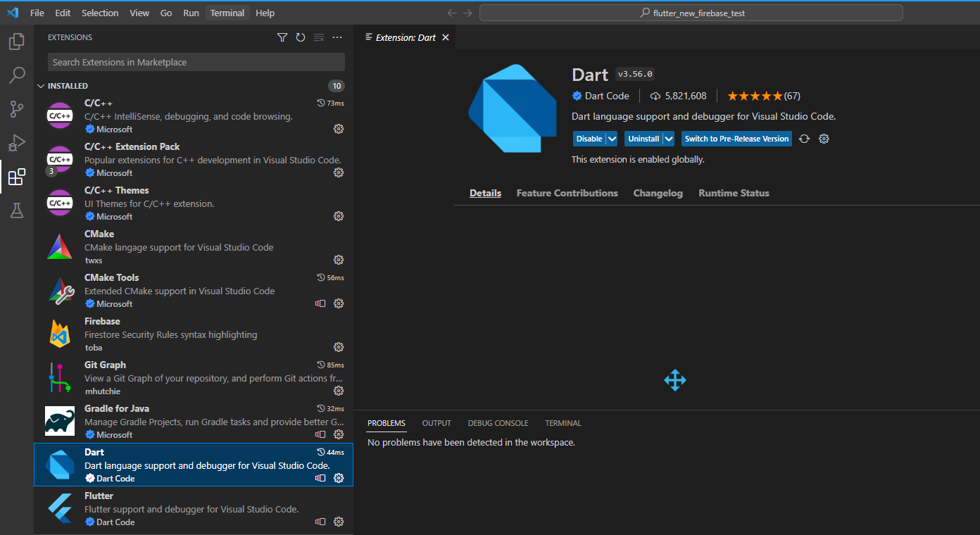
Task: Open manage gear for CMake Tools
Action: [339, 303]
